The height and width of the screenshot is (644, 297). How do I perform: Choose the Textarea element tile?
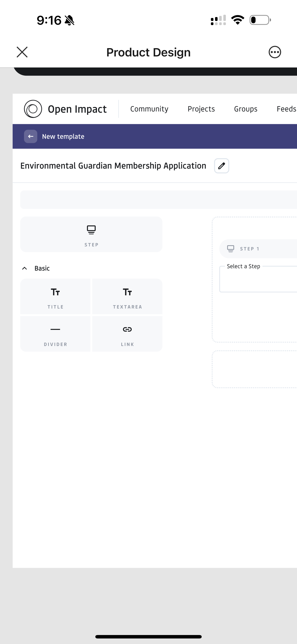[127, 296]
